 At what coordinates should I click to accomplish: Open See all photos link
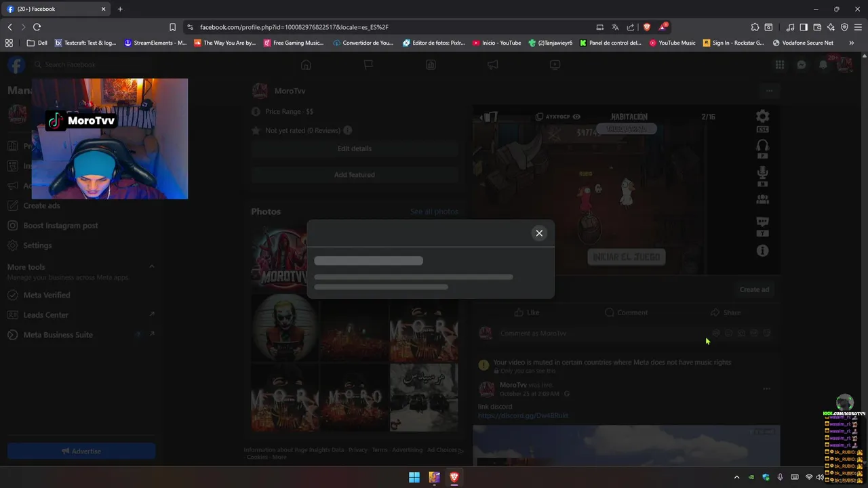pyautogui.click(x=434, y=212)
